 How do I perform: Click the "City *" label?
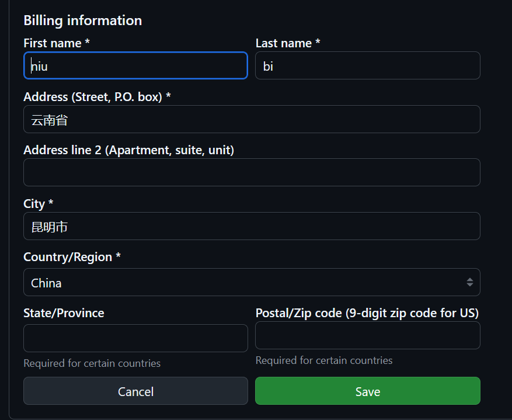(38, 204)
